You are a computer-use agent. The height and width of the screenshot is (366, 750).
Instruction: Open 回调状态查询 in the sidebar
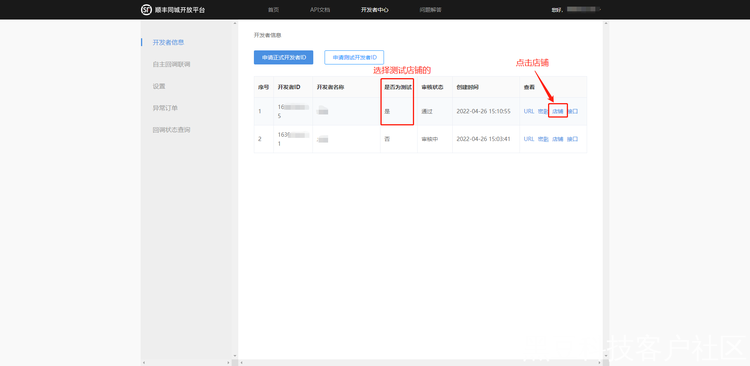(x=171, y=130)
